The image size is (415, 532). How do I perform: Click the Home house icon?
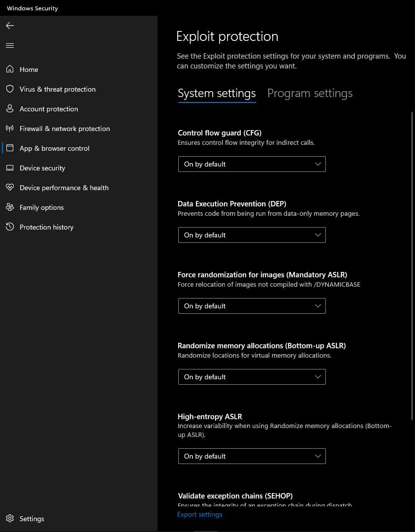pyautogui.click(x=10, y=69)
